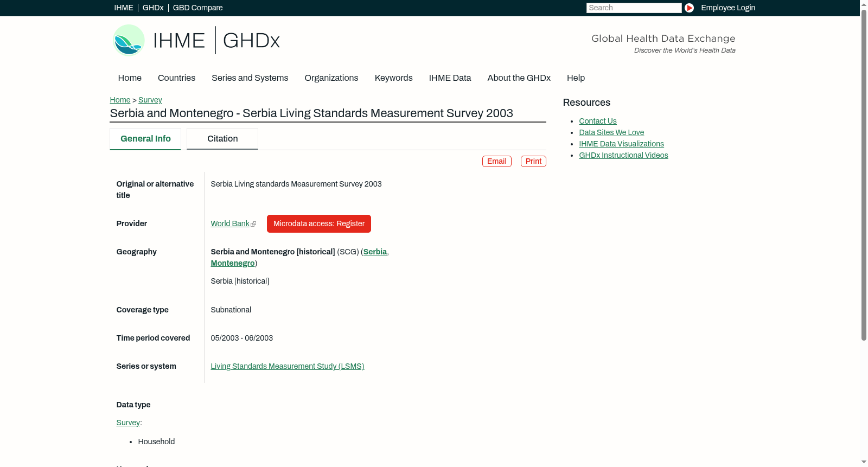Image resolution: width=868 pixels, height=467 pixels.
Task: Open Living Standards Measurement Study (LSMS) link
Action: [x=288, y=367]
